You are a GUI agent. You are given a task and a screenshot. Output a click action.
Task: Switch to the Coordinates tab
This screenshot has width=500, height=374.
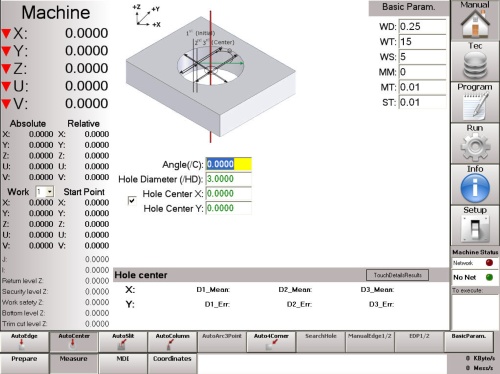click(172, 363)
